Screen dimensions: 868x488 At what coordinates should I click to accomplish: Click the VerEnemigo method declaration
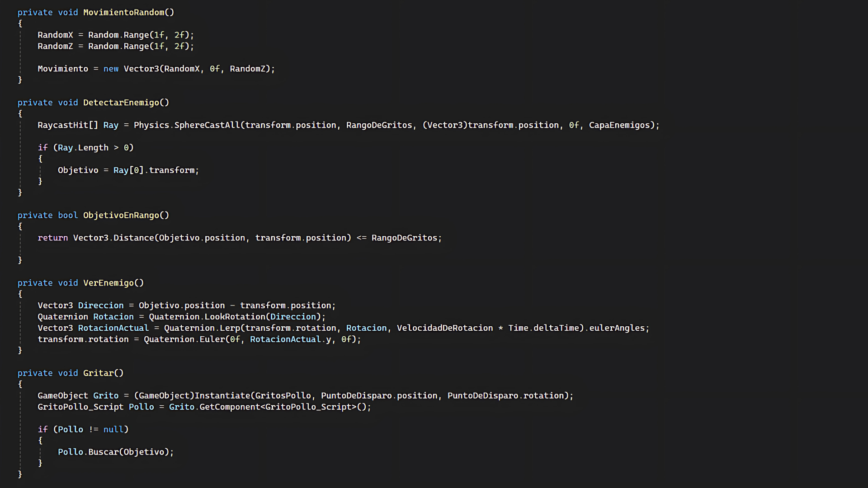(x=108, y=283)
